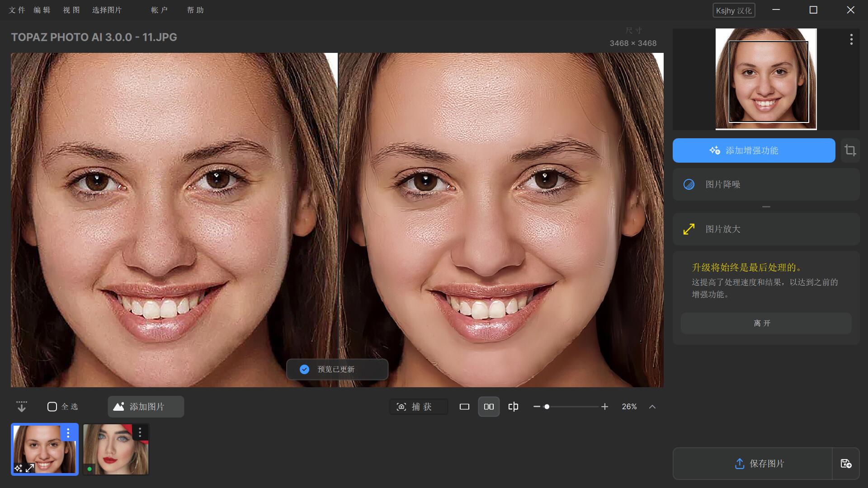Image resolution: width=868 pixels, height=488 pixels.
Task: Open the save options icon beside 保存图片
Action: click(x=846, y=464)
